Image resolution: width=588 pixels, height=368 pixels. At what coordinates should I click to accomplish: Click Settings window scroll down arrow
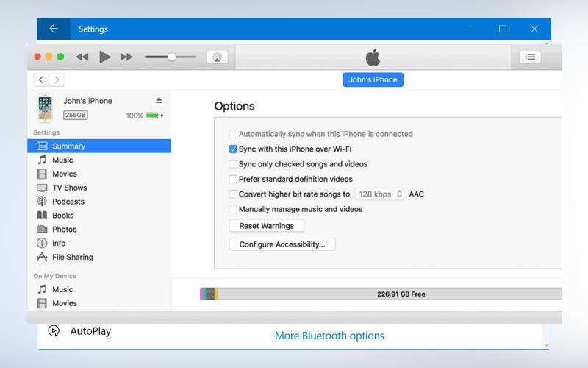pos(546,344)
